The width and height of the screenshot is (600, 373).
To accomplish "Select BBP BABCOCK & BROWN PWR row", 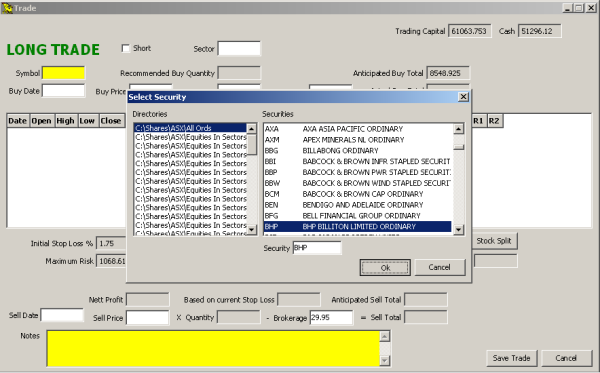I will pyautogui.click(x=357, y=172).
